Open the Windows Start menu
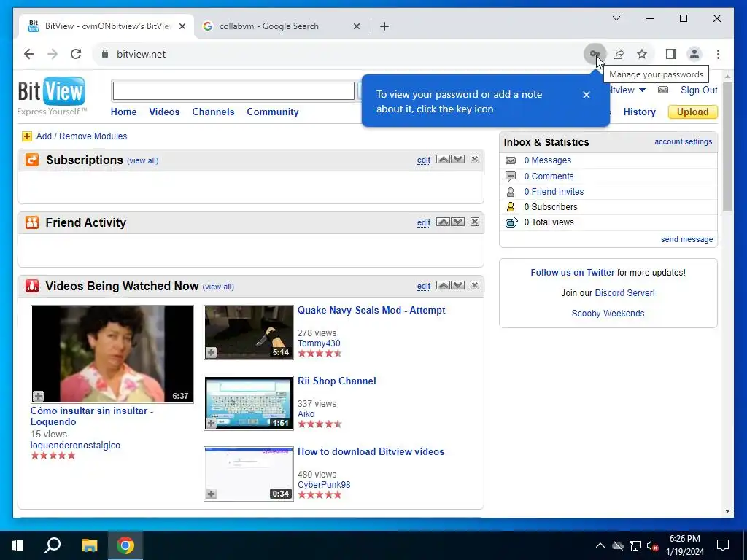 tap(18, 545)
